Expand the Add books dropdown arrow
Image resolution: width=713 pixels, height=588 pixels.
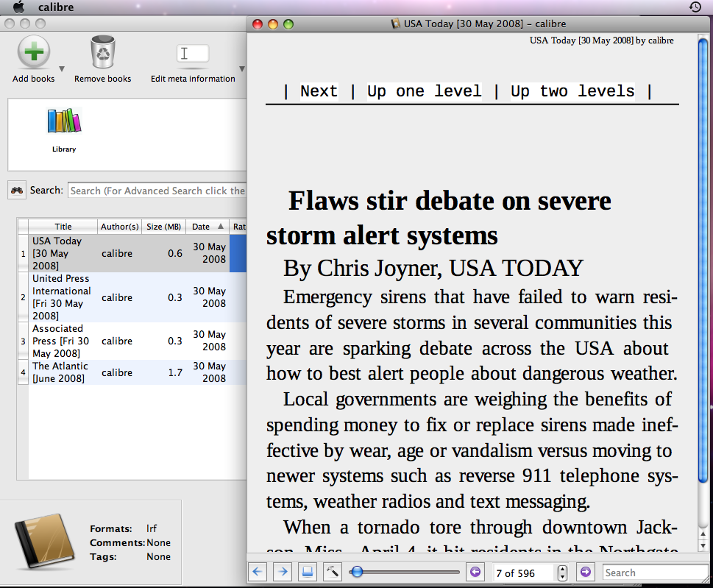(x=61, y=69)
